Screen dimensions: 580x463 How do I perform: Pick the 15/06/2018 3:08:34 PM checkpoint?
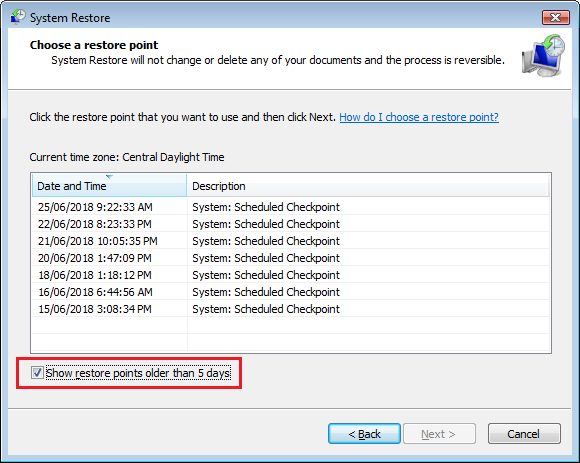tap(291, 309)
